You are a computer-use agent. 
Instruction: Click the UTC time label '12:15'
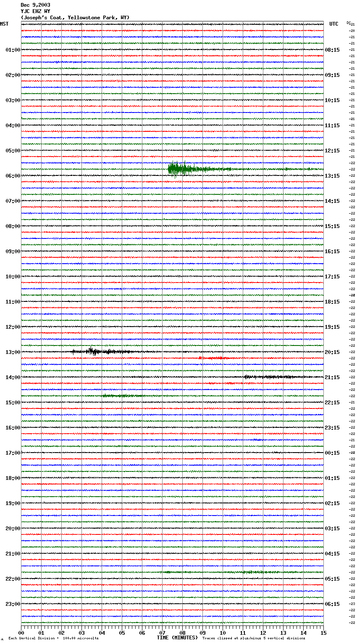click(332, 151)
